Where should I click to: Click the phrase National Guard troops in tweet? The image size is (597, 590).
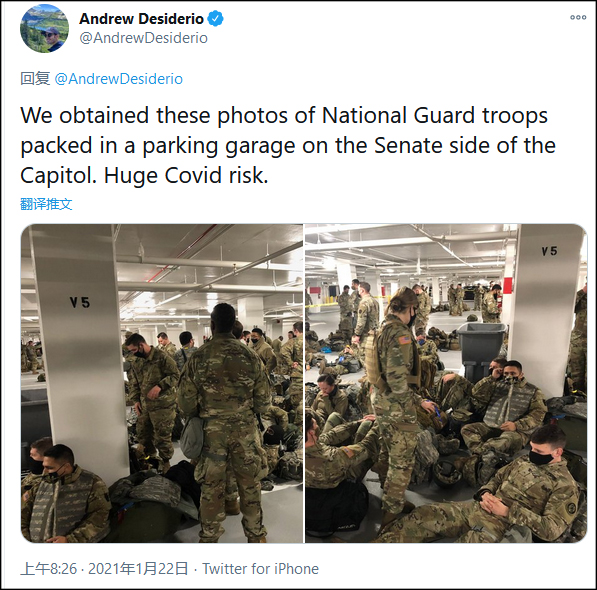coord(435,115)
